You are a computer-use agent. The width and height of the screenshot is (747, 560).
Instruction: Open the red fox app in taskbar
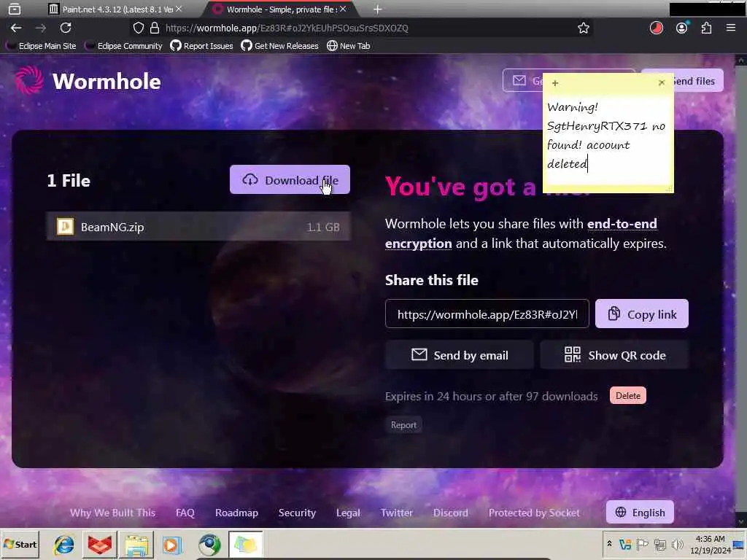click(99, 544)
